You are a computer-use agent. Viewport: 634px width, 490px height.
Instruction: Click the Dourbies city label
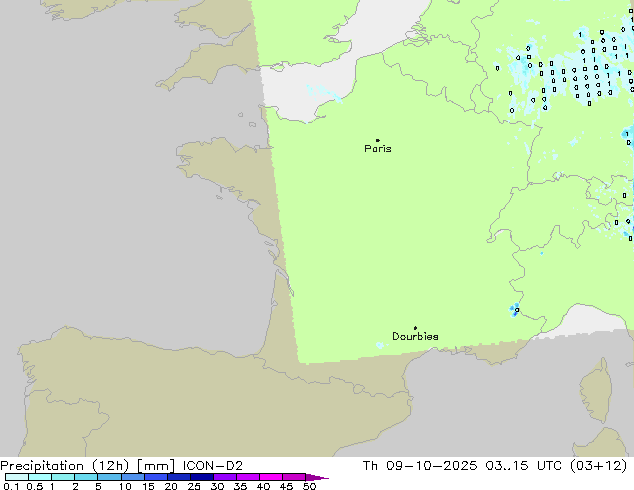click(415, 336)
